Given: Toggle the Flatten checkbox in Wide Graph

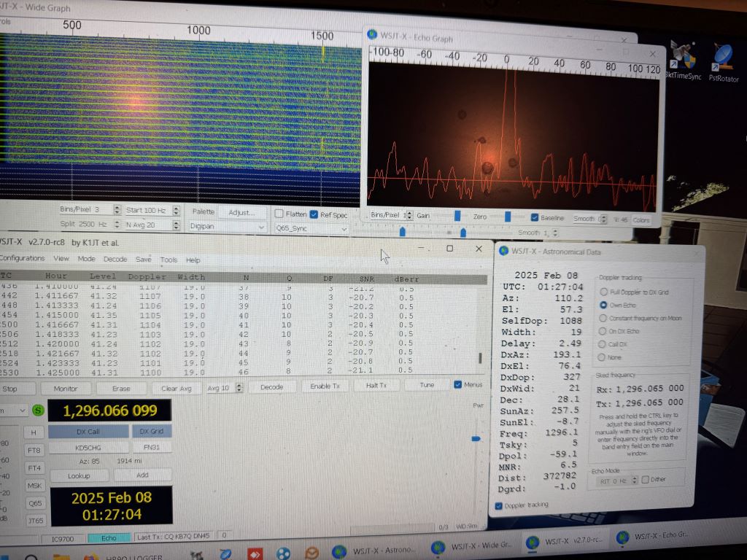Looking at the screenshot, I should coord(279,214).
